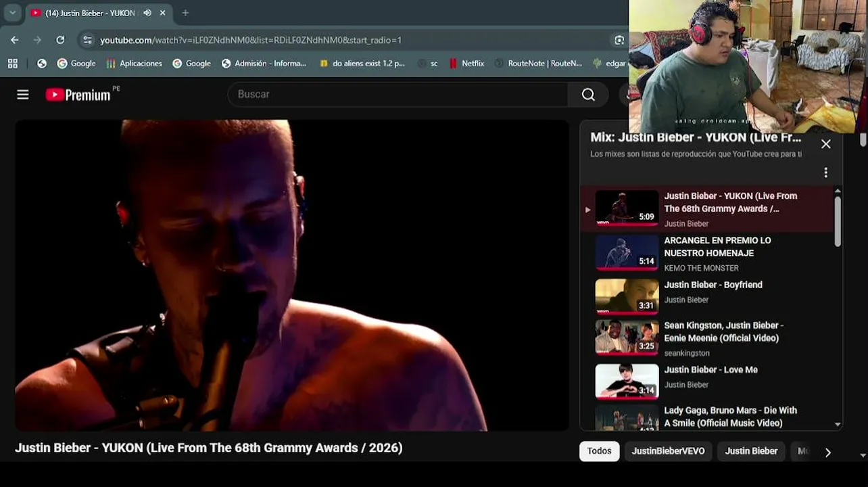Open the Netflix bookmark

coord(466,63)
